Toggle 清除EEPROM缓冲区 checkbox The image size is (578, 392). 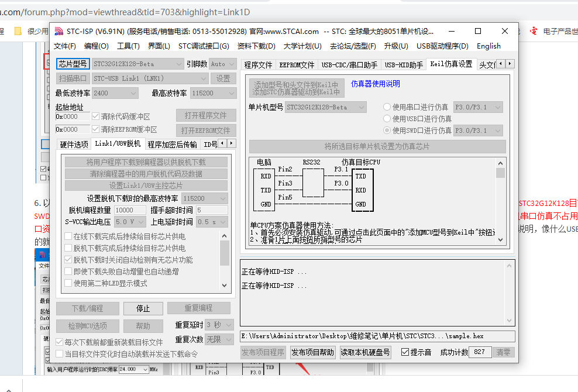(96, 129)
